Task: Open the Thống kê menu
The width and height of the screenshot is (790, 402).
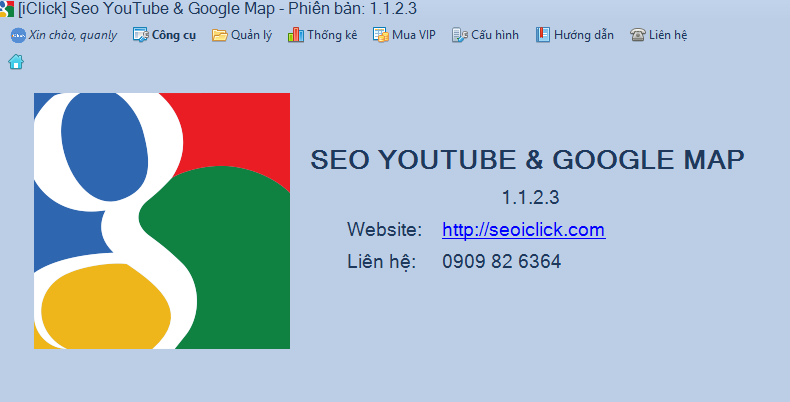Action: (x=332, y=35)
